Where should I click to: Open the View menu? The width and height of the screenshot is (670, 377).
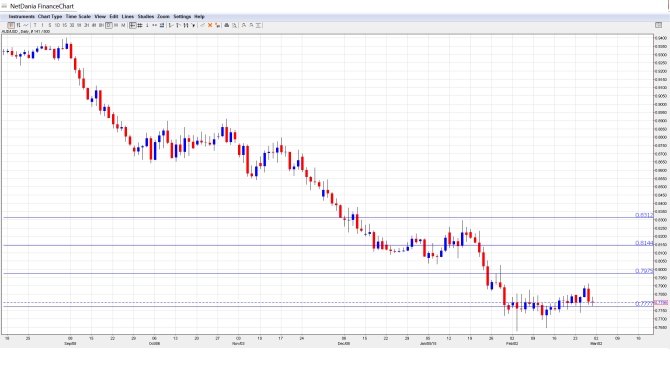[100, 17]
